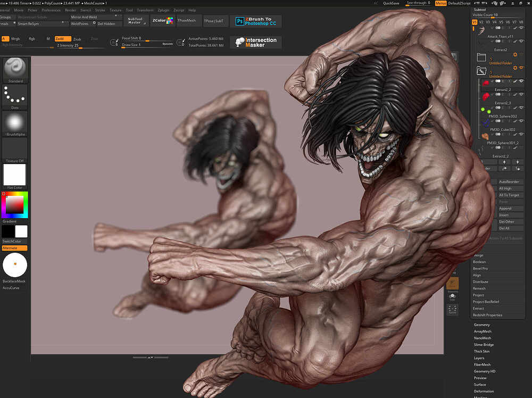Screen dimensions: 532x398
Task: Select the PM3D_Sphere3D1_2 orange thumbnail
Action: (485, 136)
